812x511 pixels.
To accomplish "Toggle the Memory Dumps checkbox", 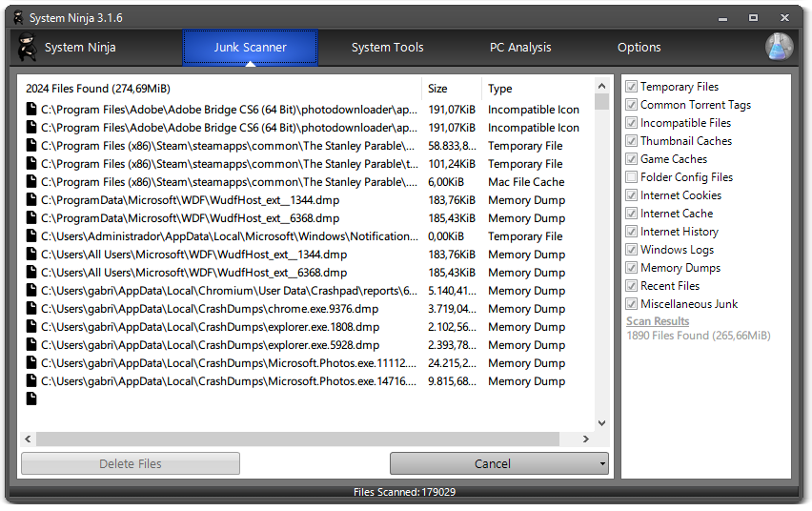I will 631,268.
